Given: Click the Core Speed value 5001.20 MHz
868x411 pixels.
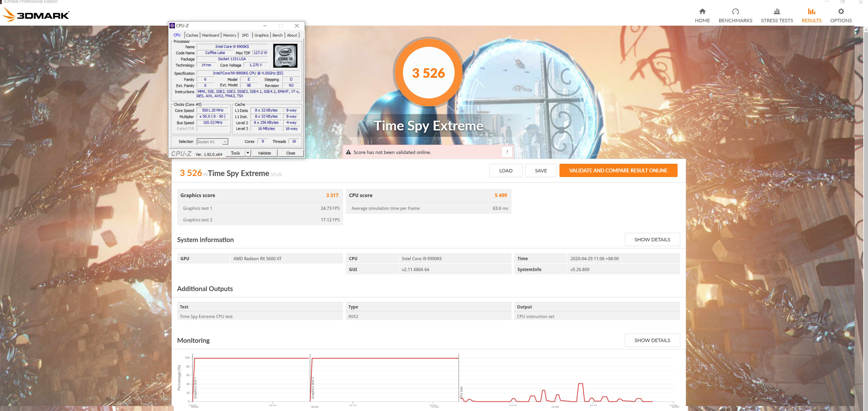Looking at the screenshot, I should point(213,110).
